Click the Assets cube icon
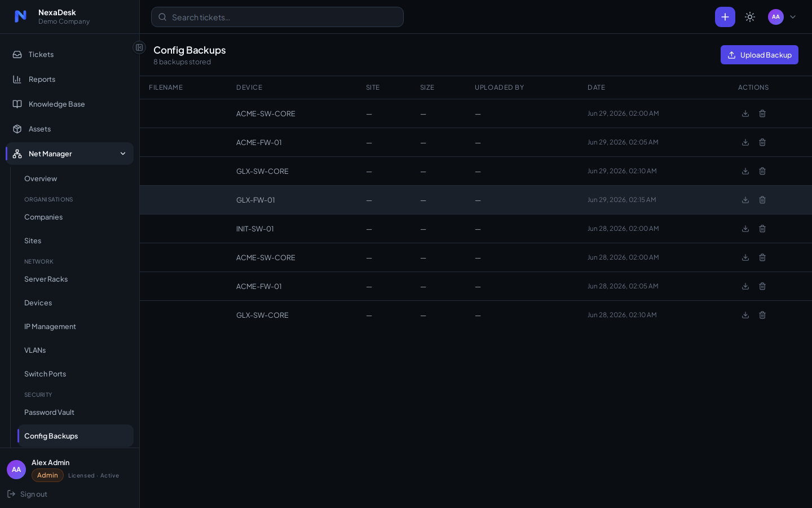 [x=17, y=129]
